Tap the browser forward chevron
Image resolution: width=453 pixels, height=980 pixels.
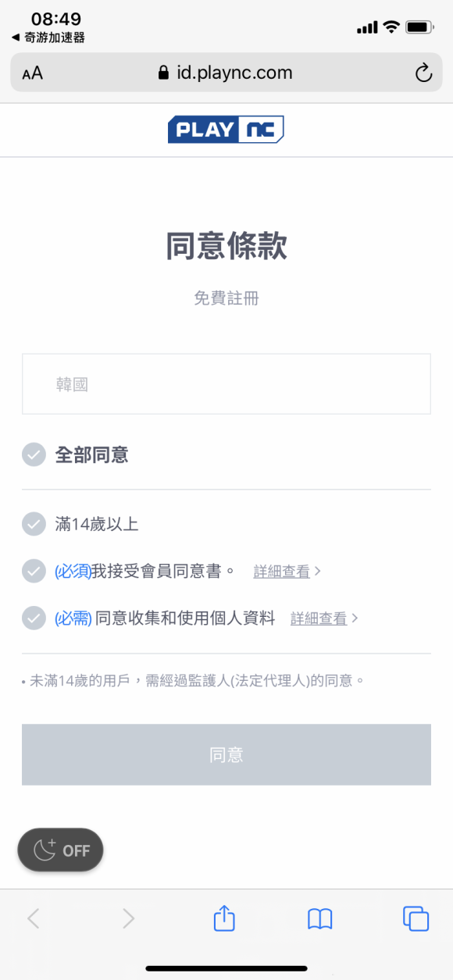coord(128,918)
